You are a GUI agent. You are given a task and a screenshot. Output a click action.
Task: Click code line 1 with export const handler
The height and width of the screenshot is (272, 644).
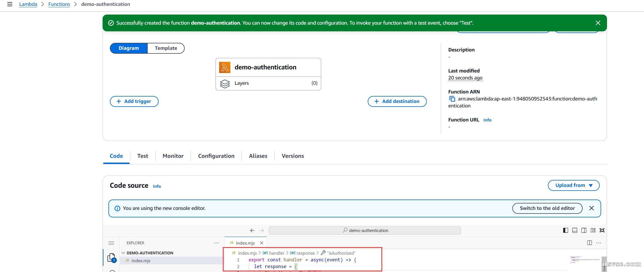(x=302, y=260)
